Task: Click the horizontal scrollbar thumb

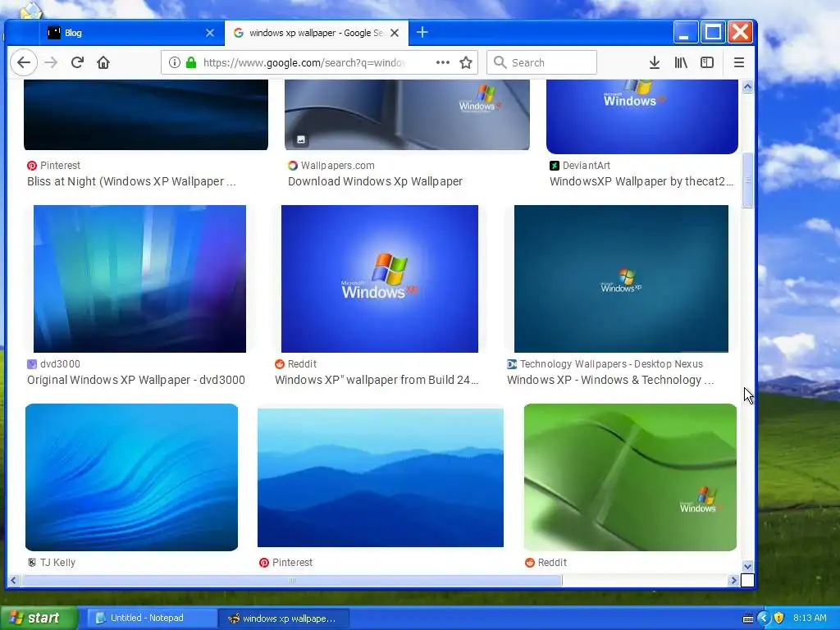Action: pos(292,580)
